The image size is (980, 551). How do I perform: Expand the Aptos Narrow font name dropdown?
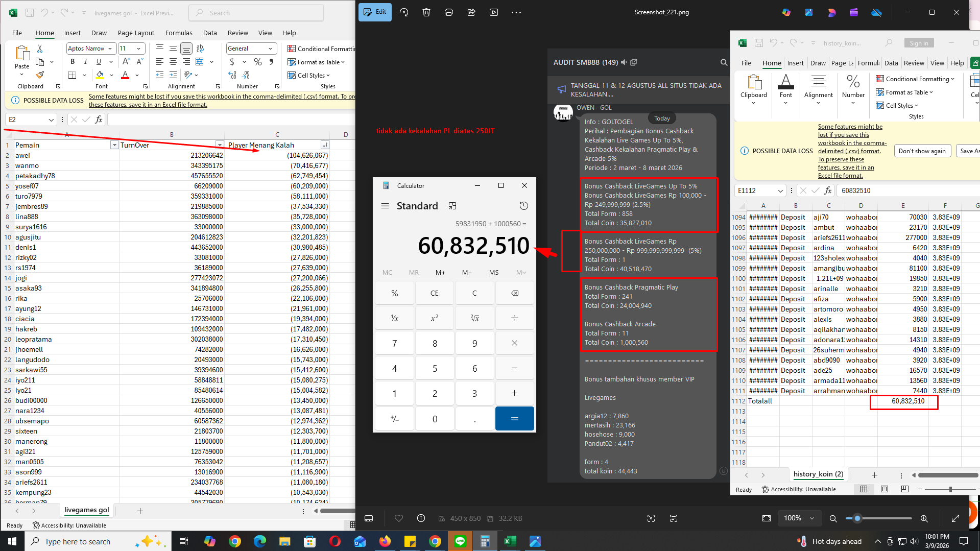click(x=111, y=49)
